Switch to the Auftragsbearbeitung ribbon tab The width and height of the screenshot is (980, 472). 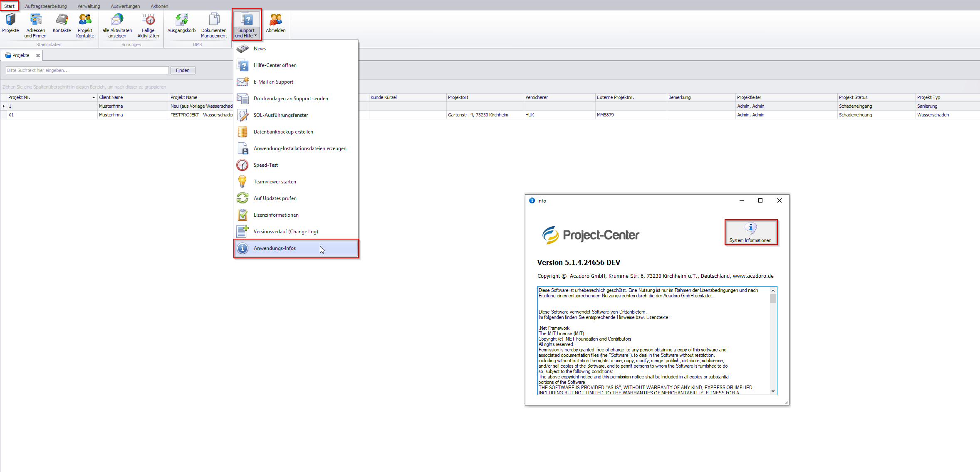pyautogui.click(x=46, y=6)
